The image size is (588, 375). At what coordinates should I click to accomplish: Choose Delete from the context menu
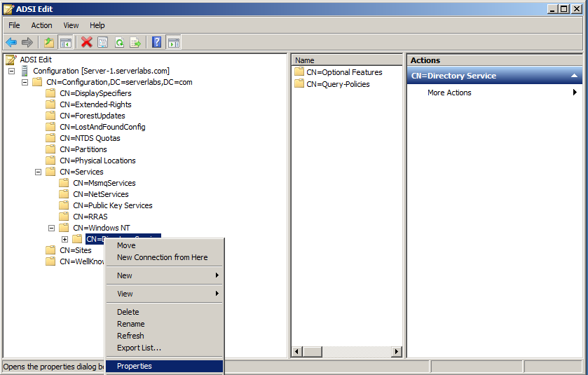(x=165, y=312)
